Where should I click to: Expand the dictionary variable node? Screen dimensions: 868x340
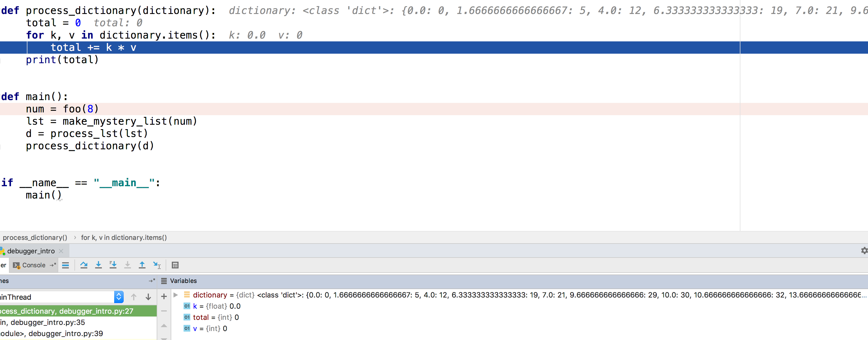pyautogui.click(x=175, y=295)
